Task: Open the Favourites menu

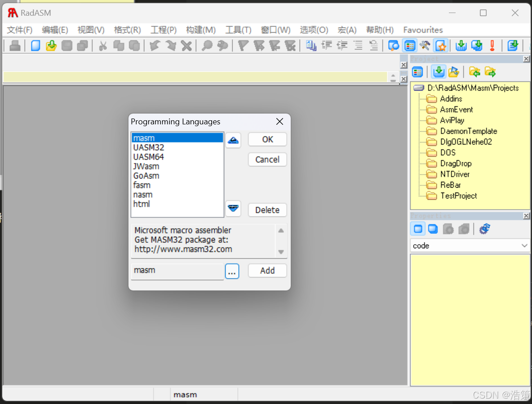Action: tap(423, 30)
